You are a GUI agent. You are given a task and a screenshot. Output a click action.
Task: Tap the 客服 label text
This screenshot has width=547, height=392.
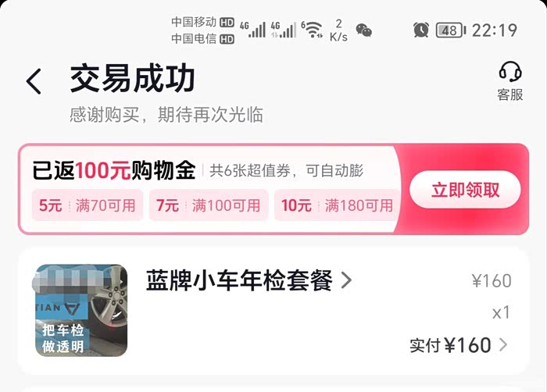click(x=510, y=94)
